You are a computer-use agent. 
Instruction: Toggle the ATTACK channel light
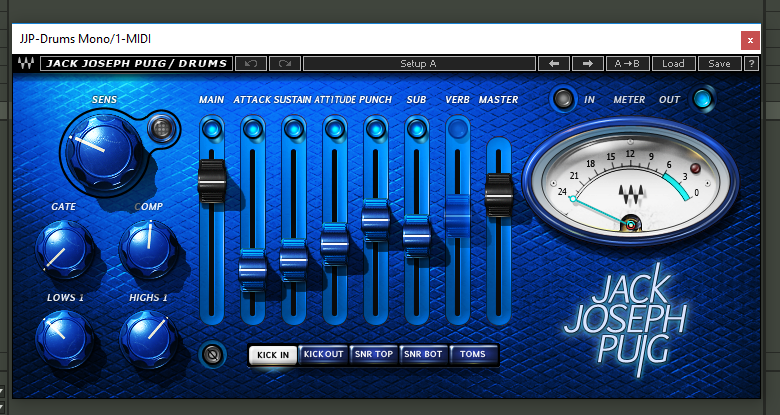click(x=253, y=129)
